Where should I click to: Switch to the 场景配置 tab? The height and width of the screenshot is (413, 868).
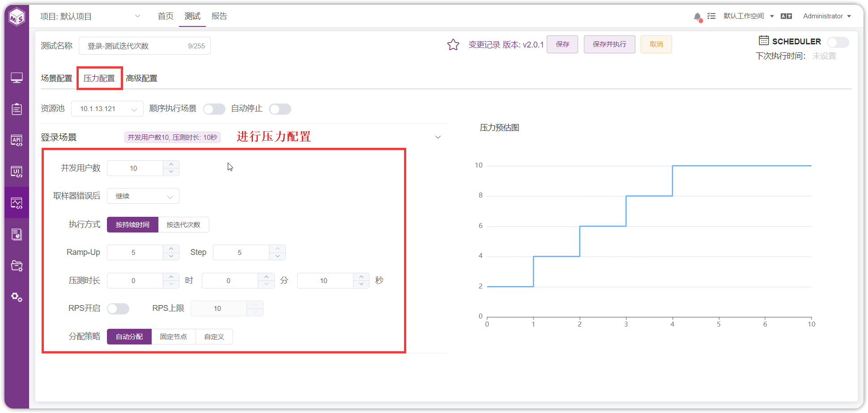(x=56, y=78)
